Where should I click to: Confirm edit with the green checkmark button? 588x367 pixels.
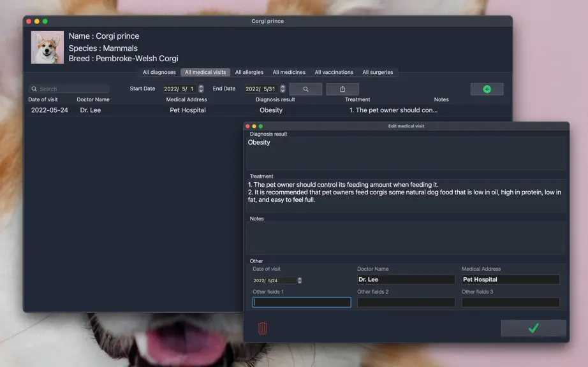(x=533, y=328)
